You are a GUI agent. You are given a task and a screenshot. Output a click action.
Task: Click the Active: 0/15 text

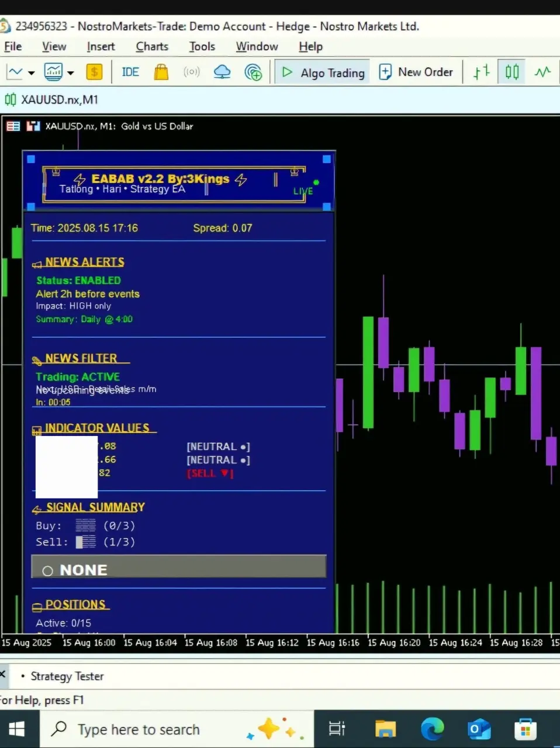point(63,623)
